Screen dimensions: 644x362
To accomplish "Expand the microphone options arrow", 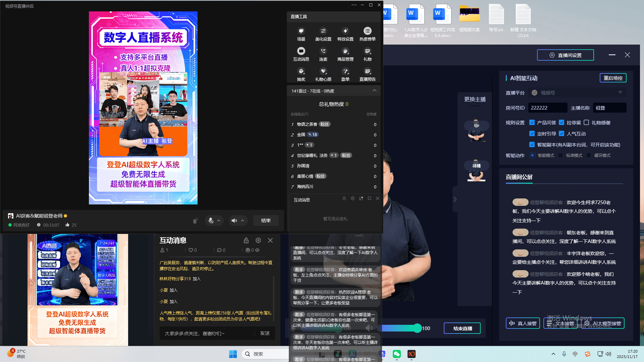I will tap(219, 221).
